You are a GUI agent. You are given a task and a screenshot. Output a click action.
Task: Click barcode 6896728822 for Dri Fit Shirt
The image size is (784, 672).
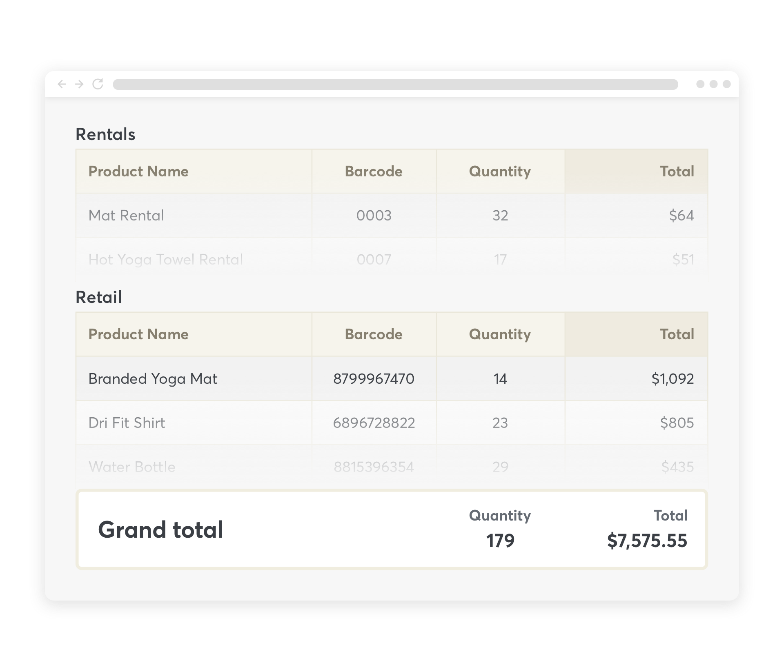coord(374,423)
